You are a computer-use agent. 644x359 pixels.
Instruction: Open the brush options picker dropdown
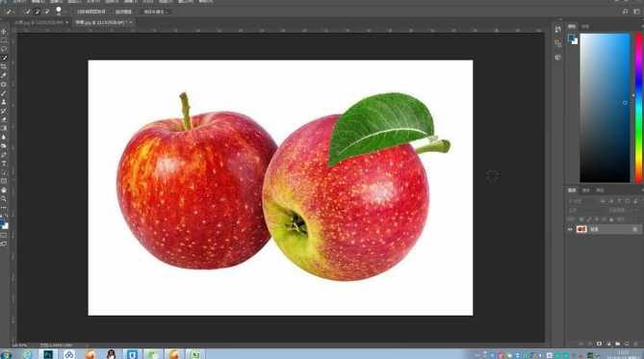[x=64, y=12]
